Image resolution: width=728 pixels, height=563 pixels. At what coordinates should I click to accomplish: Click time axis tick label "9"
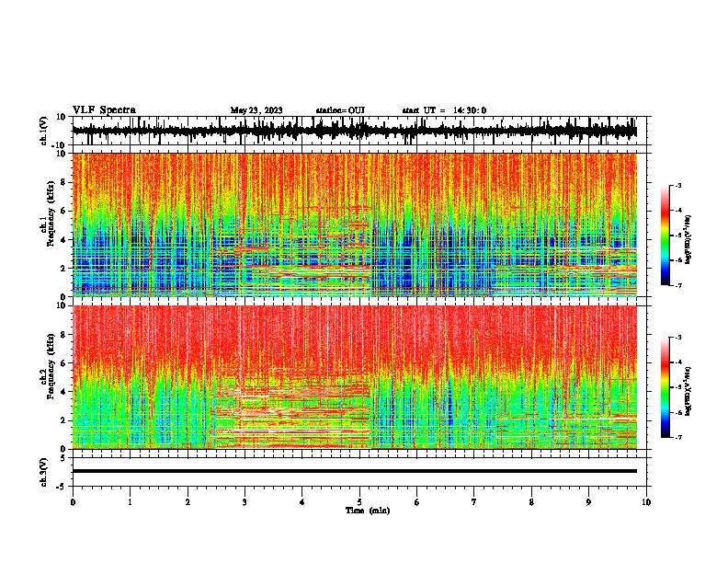point(588,502)
